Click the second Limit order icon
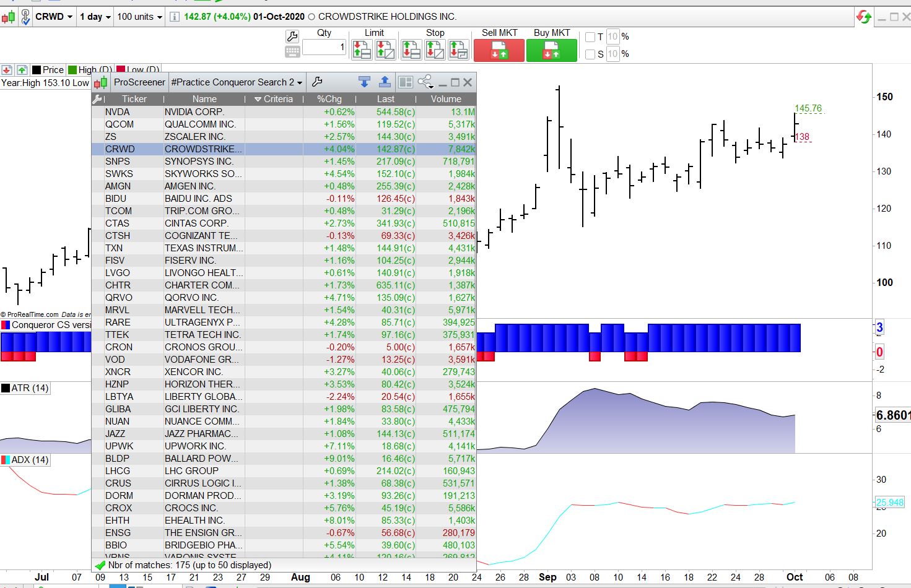911x588 pixels. tap(385, 50)
